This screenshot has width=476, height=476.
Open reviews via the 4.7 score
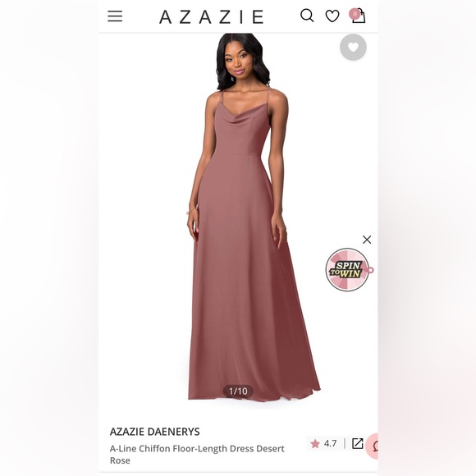point(330,443)
